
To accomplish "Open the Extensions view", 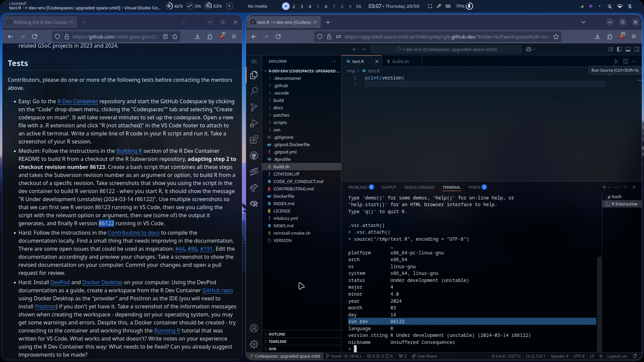I will [x=254, y=139].
